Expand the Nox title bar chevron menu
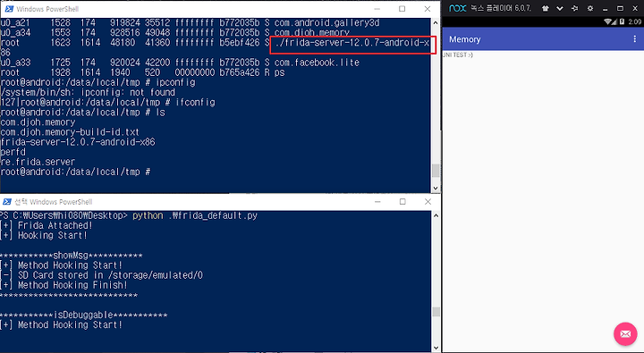 [x=560, y=8]
